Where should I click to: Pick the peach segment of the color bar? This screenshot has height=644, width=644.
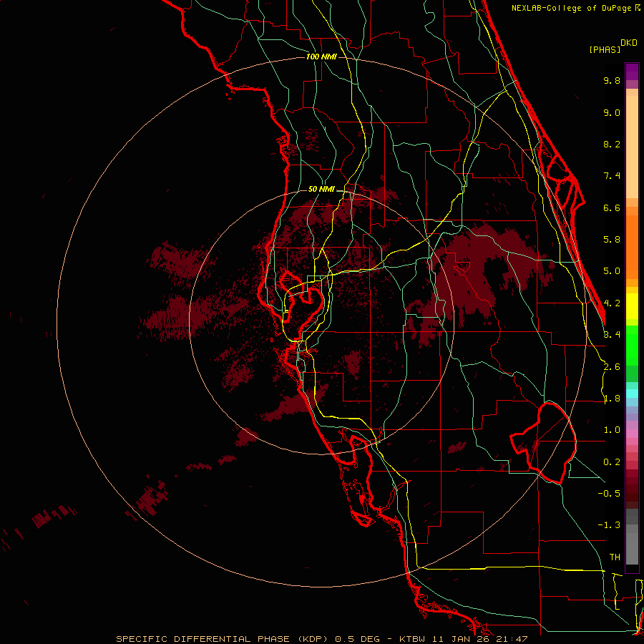(632, 146)
